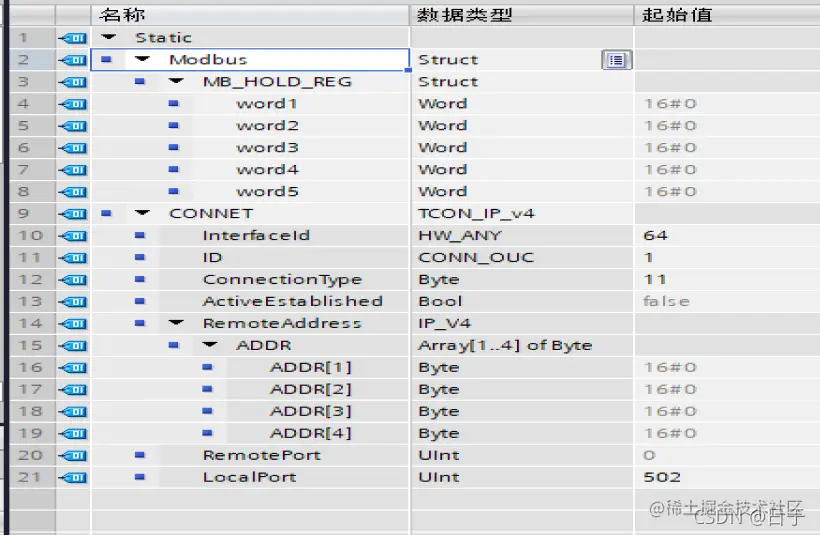This screenshot has width=820, height=535.
Task: Click the TCON_IP_v4 data type cell
Action: [x=522, y=214]
